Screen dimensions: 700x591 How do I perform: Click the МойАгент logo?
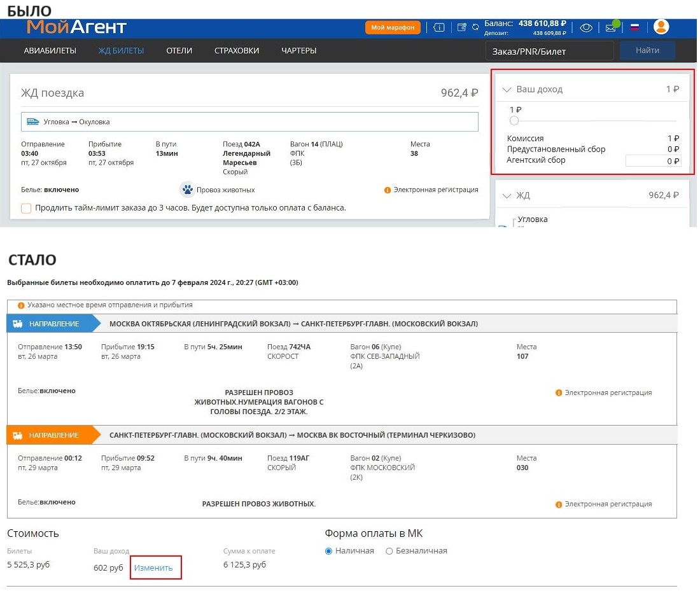coord(77,27)
